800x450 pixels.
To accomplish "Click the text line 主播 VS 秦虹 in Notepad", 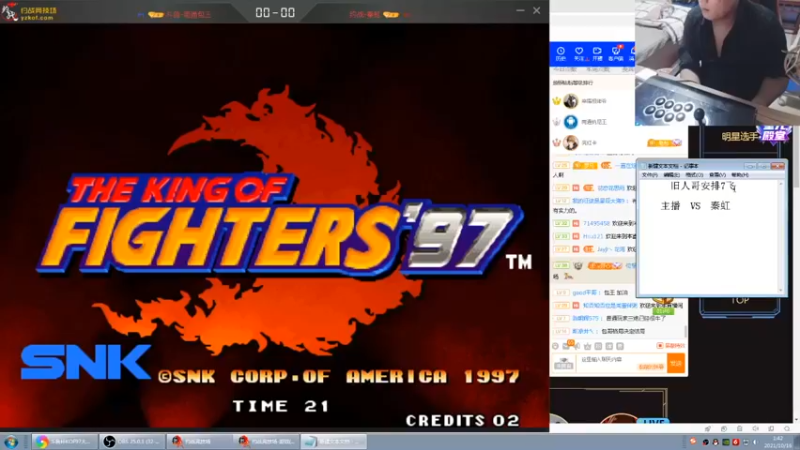I will [x=695, y=206].
